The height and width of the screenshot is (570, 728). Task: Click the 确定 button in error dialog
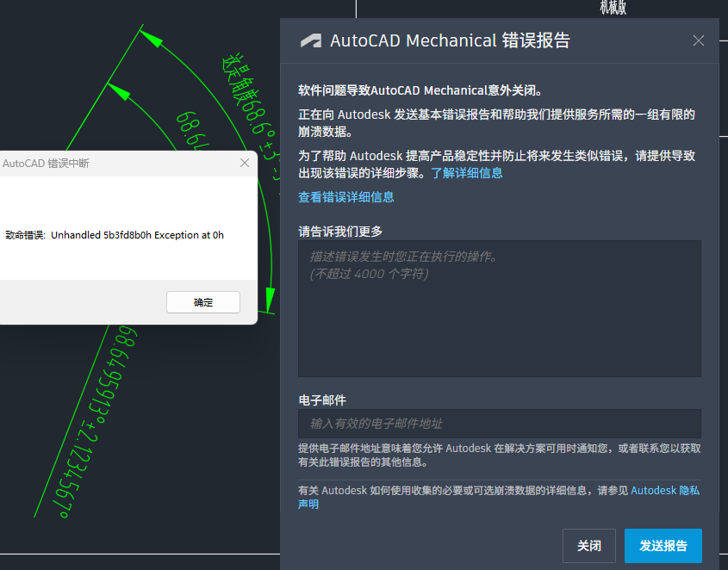click(203, 302)
